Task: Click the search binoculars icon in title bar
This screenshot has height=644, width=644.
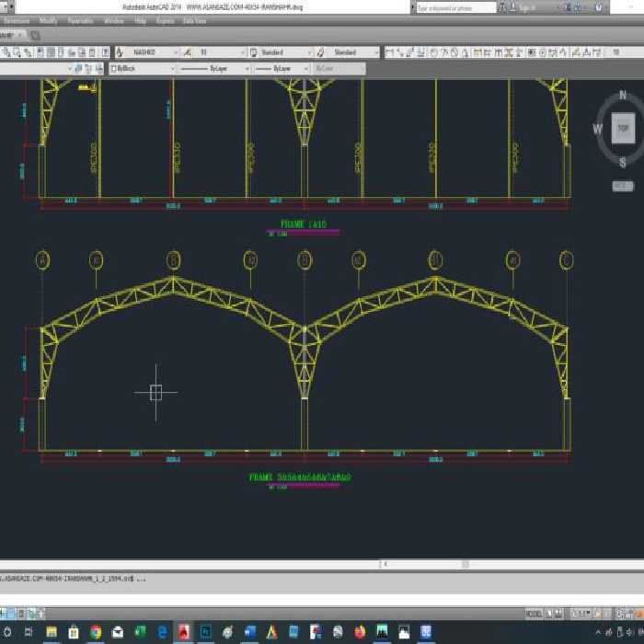Action: (x=504, y=7)
